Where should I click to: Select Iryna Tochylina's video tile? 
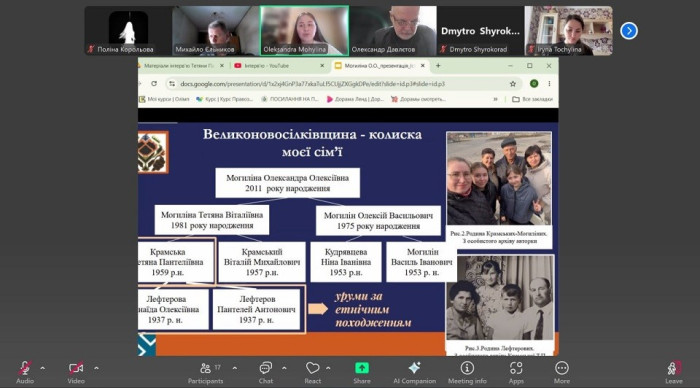click(568, 30)
